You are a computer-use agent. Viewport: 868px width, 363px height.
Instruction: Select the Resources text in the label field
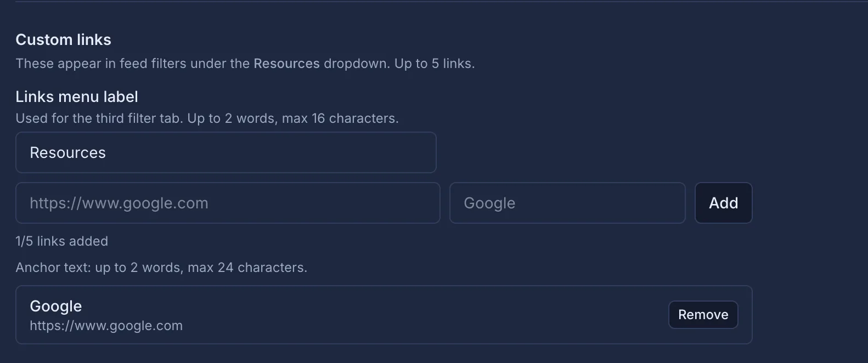pyautogui.click(x=67, y=152)
